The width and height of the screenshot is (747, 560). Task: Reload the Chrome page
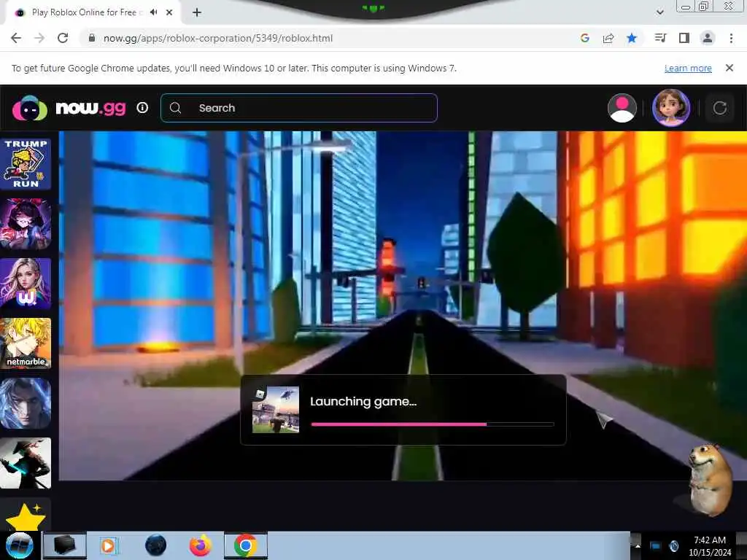pyautogui.click(x=63, y=38)
